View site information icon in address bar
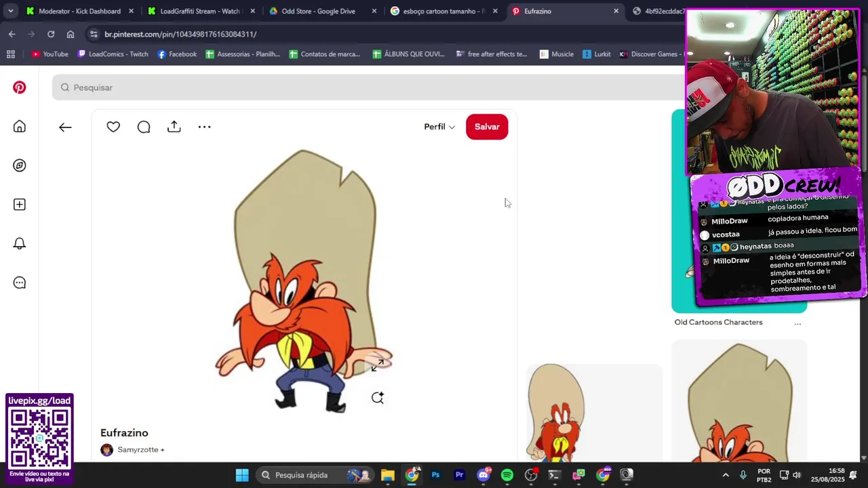Screen dimensions: 868x488 point(94,34)
